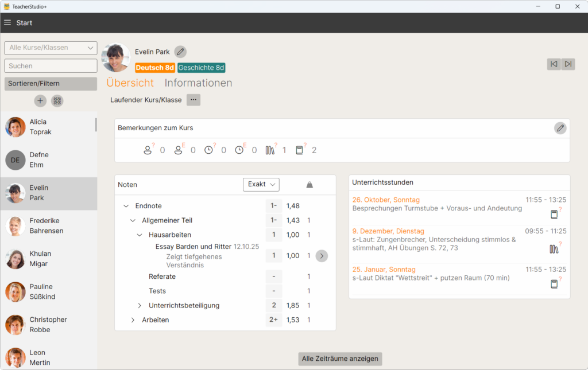The image size is (588, 370).
Task: Expand the Unterrichtsbeteiligung grade row
Action: [139, 306]
